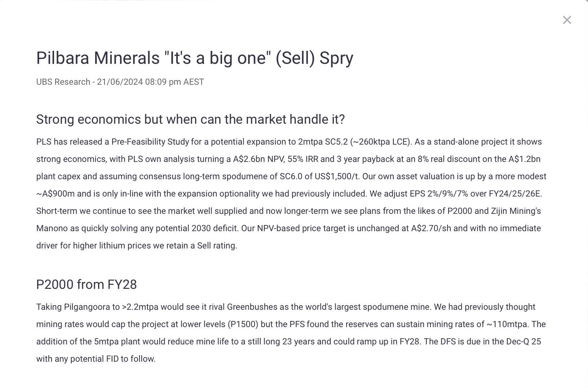588x392 pixels.
Task: Click the UBS Research date line
Action: coord(120,82)
